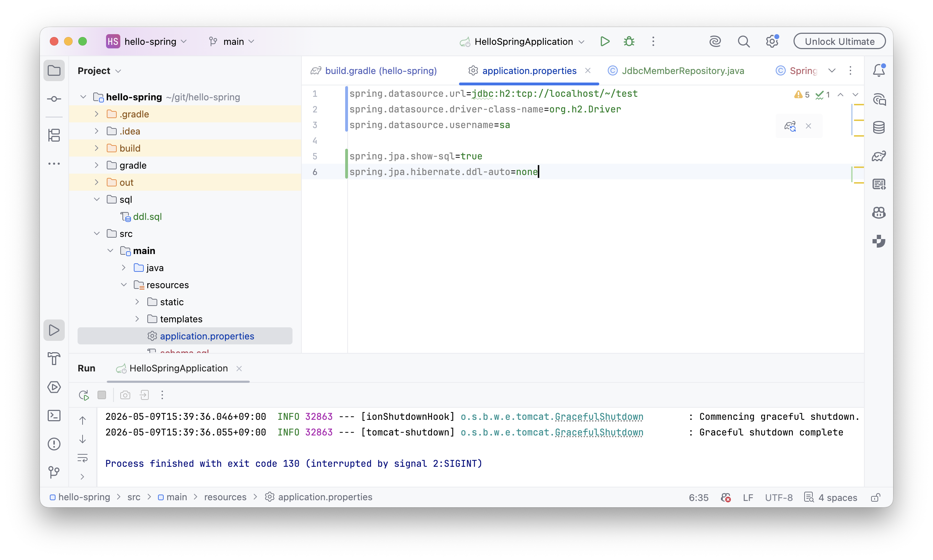Go to previous highlighted problem arrow
This screenshot has width=933, height=560.
click(x=840, y=94)
